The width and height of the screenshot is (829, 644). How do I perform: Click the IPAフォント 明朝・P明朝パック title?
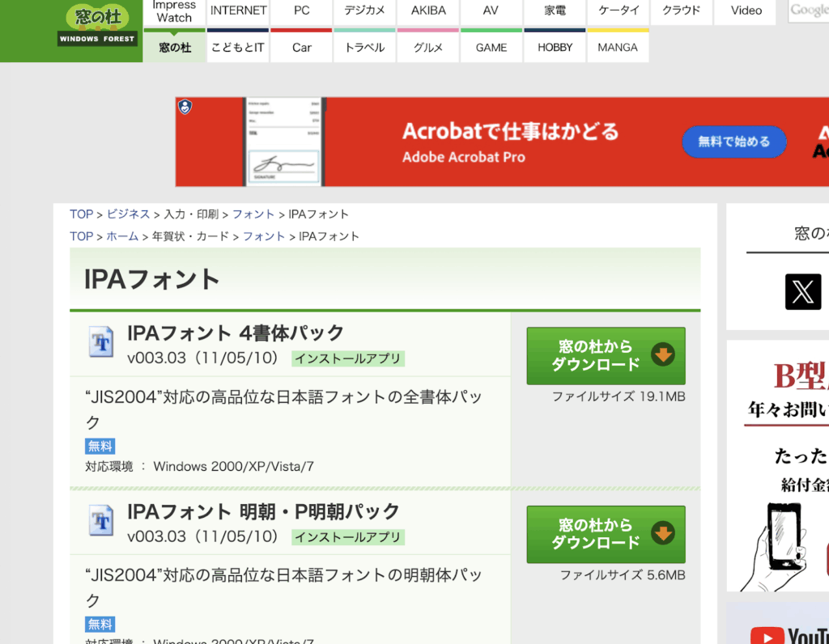click(x=263, y=511)
